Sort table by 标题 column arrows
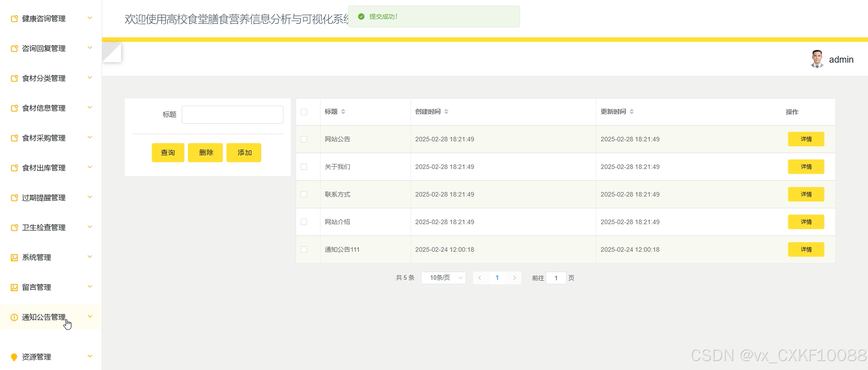The height and width of the screenshot is (370, 868). 343,112
